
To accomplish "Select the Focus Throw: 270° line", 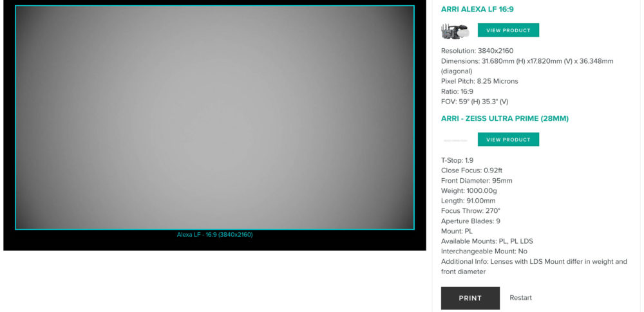I will click(x=471, y=210).
